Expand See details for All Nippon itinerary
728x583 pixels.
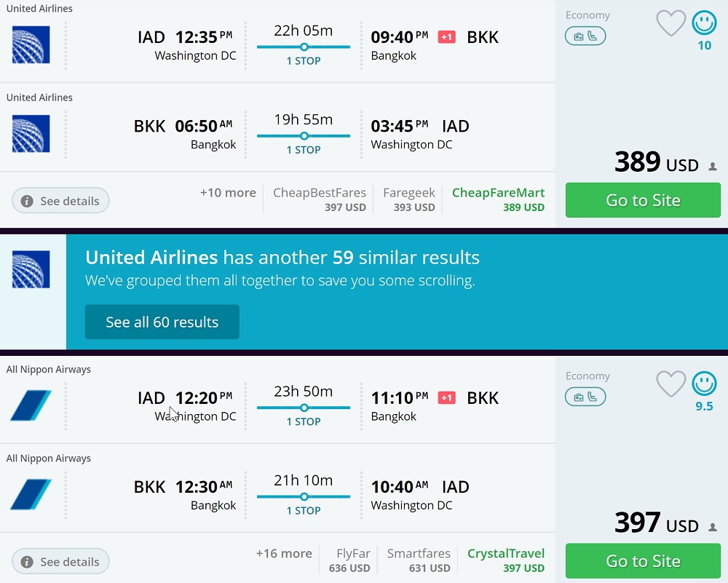[60, 562]
